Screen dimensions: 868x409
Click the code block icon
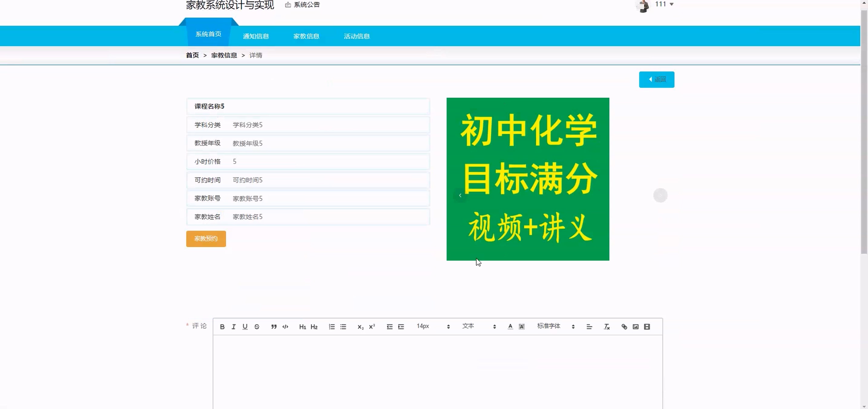[285, 326]
